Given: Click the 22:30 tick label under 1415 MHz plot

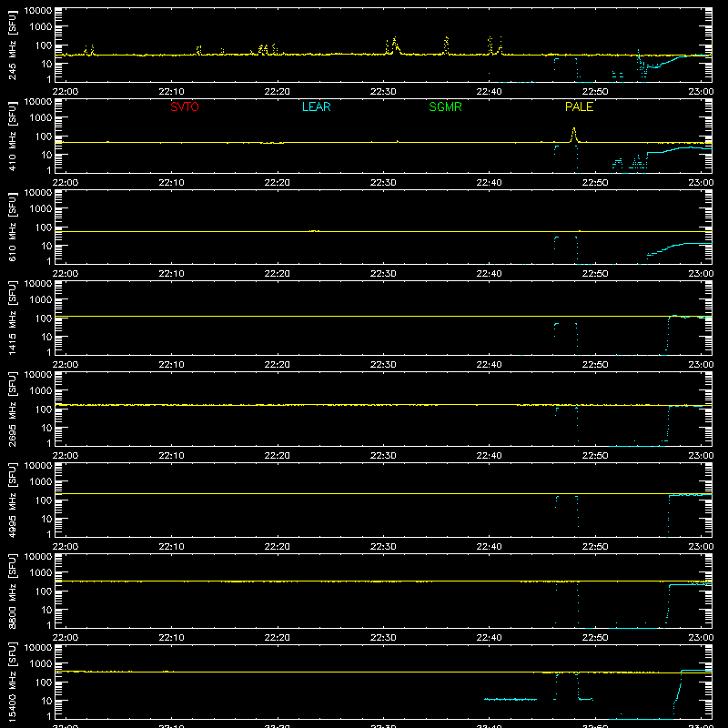Looking at the screenshot, I should pyautogui.click(x=383, y=365).
